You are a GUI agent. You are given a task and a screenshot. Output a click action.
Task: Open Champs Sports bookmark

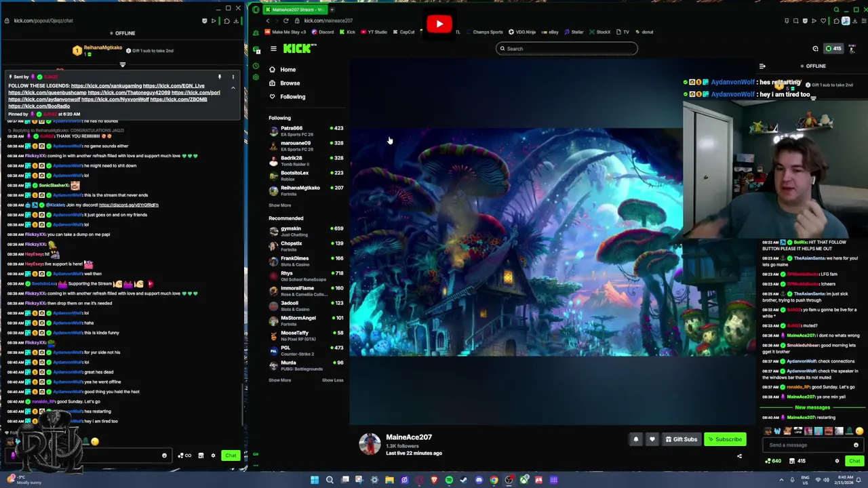[484, 32]
